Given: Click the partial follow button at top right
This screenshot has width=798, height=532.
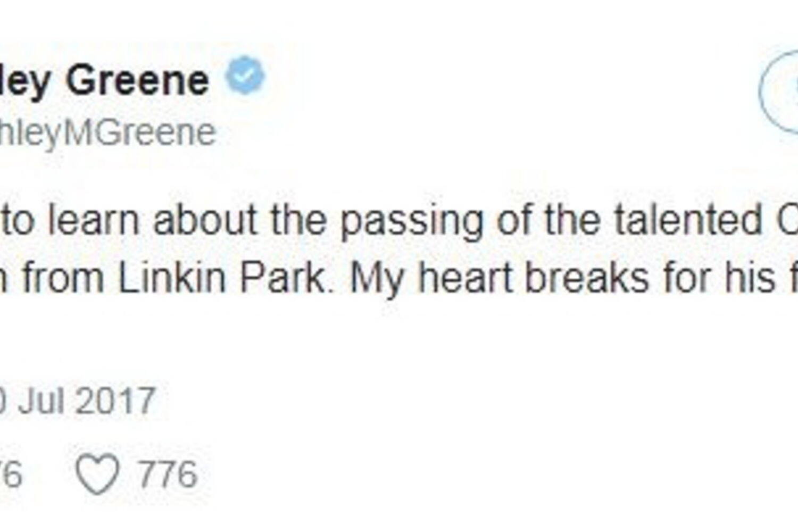Looking at the screenshot, I should (779, 92).
